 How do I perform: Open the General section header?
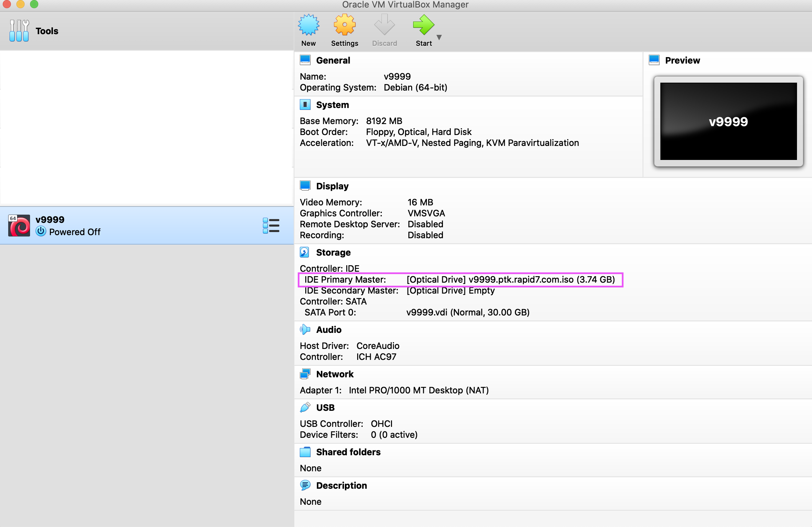pyautogui.click(x=333, y=60)
